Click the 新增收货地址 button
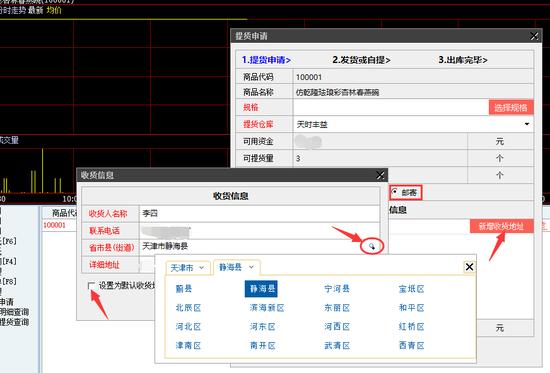The image size is (550, 373). click(502, 226)
